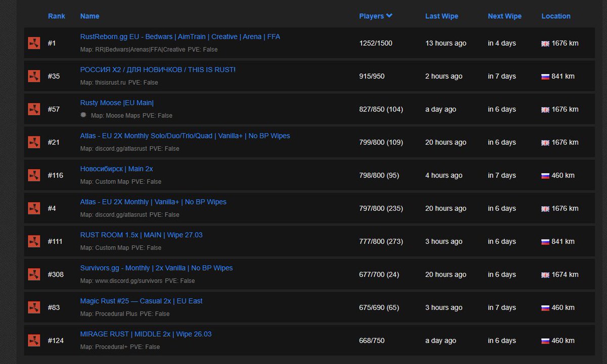Sort servers by the Name header
This screenshot has height=364, width=607.
coord(90,16)
